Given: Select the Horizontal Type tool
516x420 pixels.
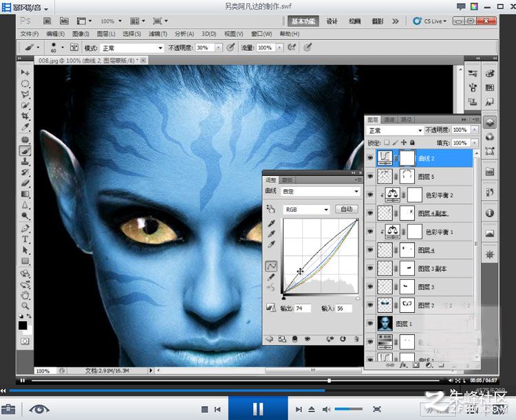Looking at the screenshot, I should (25, 239).
